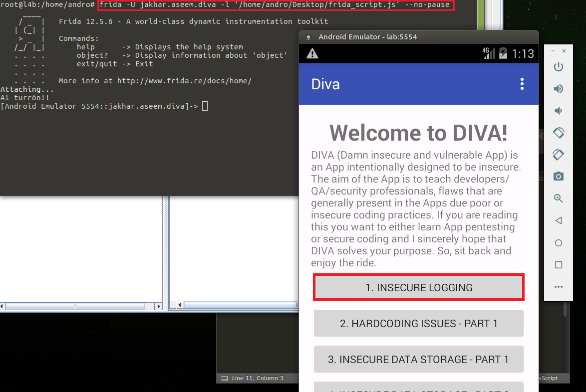Open the Diva app overflow menu
This screenshot has height=392, width=586.
(x=522, y=84)
